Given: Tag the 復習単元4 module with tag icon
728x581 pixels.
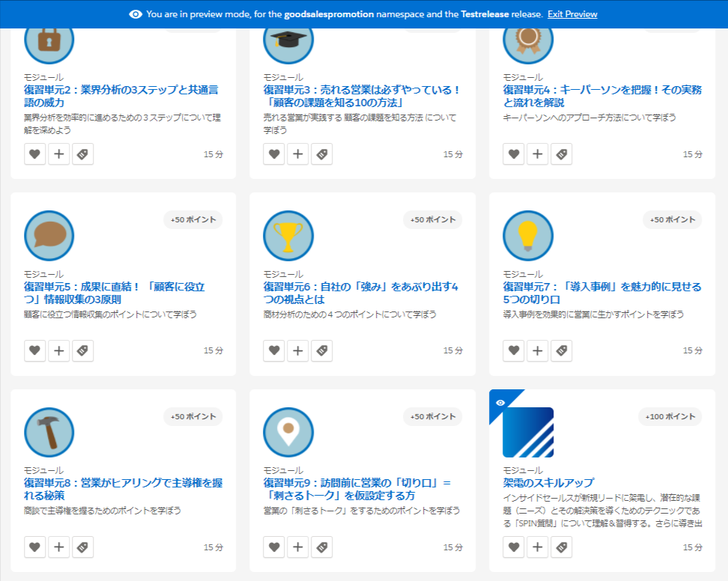Looking at the screenshot, I should (x=561, y=154).
